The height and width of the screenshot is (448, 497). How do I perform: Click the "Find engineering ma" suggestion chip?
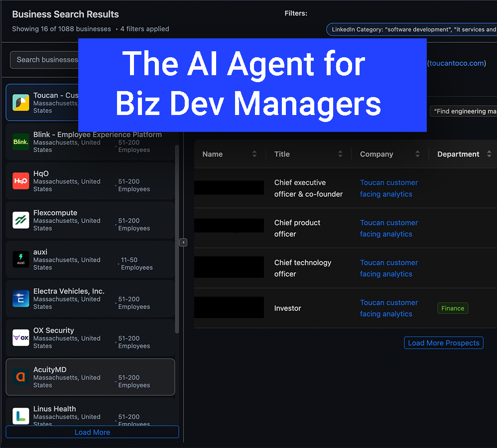(464, 111)
